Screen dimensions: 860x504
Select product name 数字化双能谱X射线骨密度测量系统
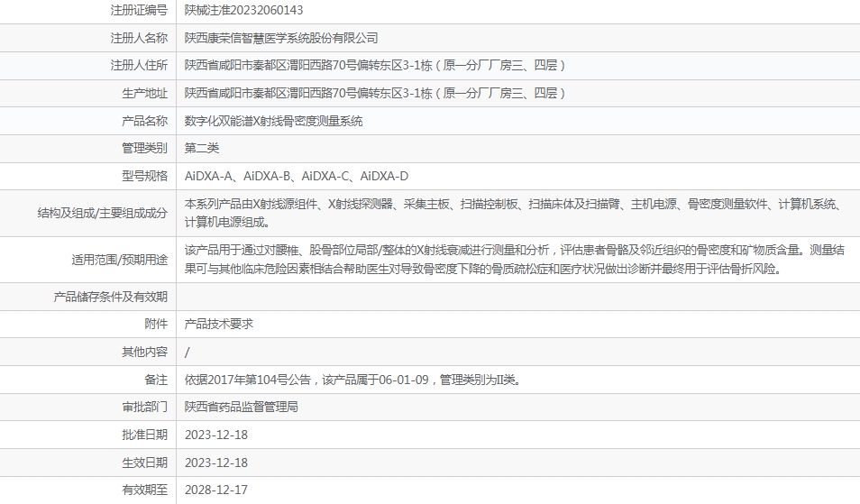(273, 121)
